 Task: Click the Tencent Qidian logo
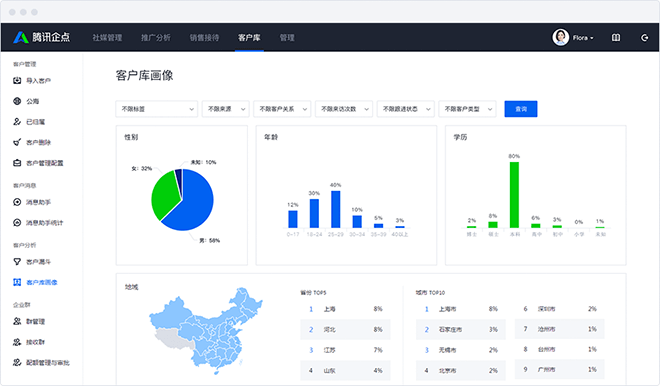[x=41, y=37]
